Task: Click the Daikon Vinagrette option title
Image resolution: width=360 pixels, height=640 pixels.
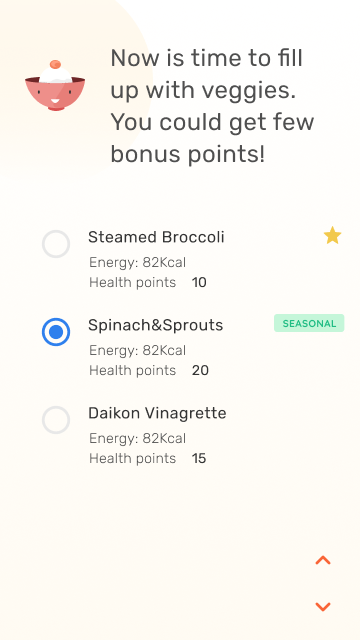Action: point(157,413)
